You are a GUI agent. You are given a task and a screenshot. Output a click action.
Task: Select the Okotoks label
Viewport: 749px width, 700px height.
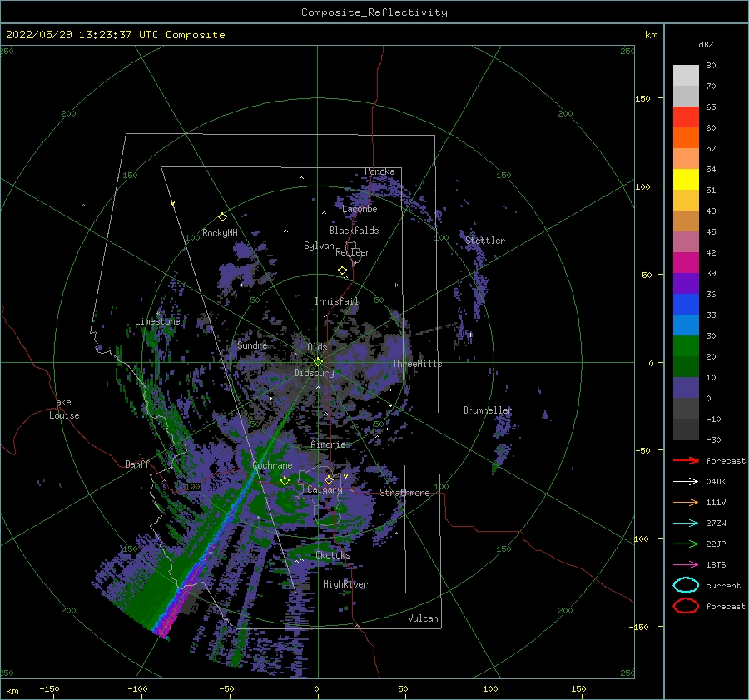pyautogui.click(x=333, y=555)
